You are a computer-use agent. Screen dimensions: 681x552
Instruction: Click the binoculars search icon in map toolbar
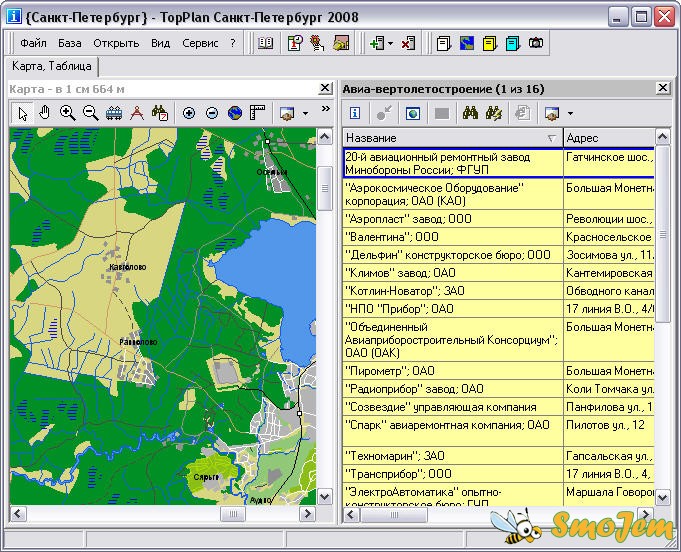[159, 113]
